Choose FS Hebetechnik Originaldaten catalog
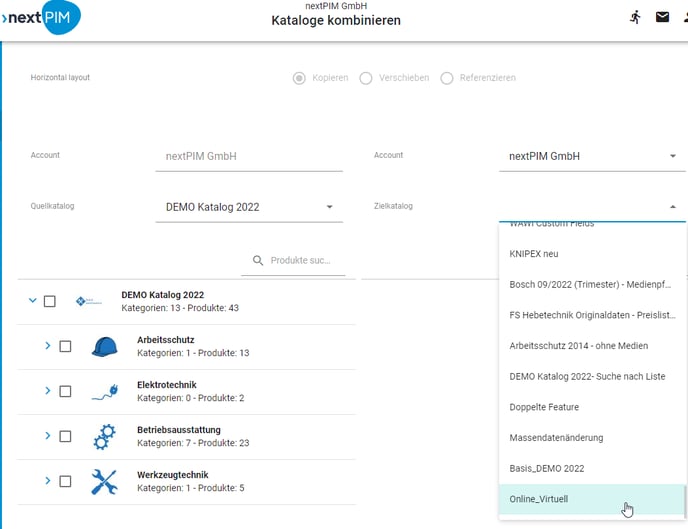Image resolution: width=688 pixels, height=529 pixels. coord(592,315)
